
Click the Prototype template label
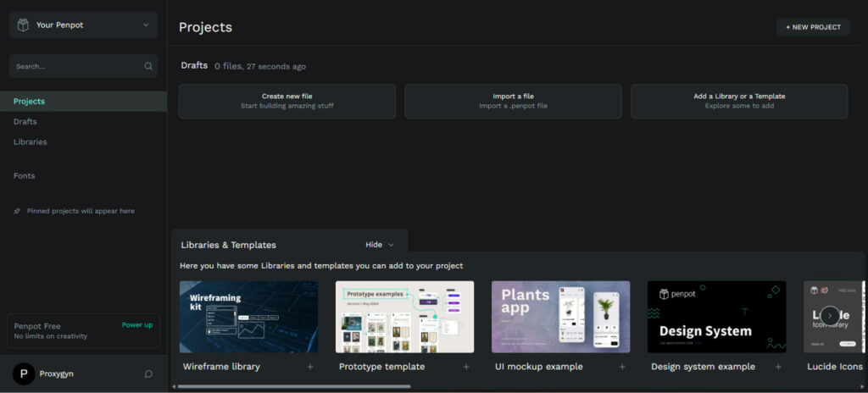click(x=382, y=367)
